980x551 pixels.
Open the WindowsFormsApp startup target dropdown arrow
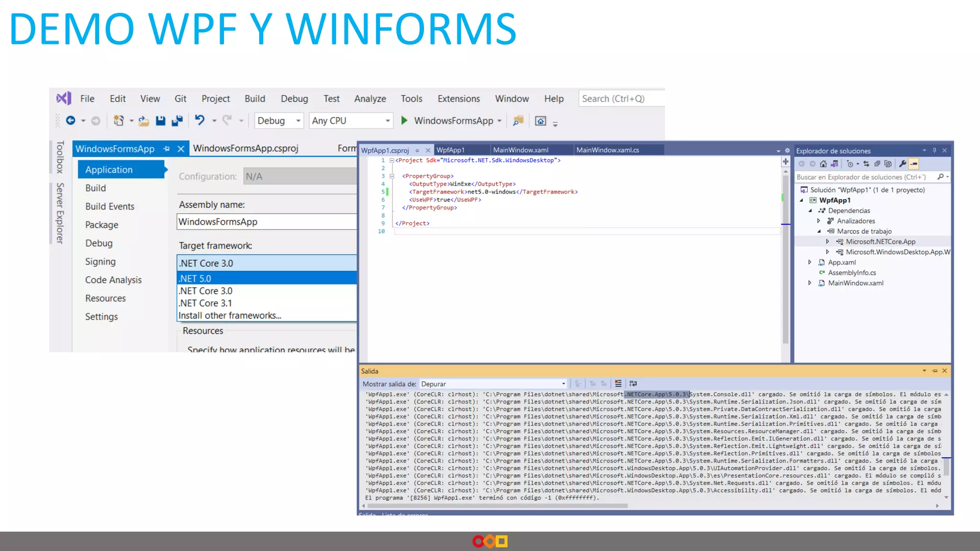[499, 121]
